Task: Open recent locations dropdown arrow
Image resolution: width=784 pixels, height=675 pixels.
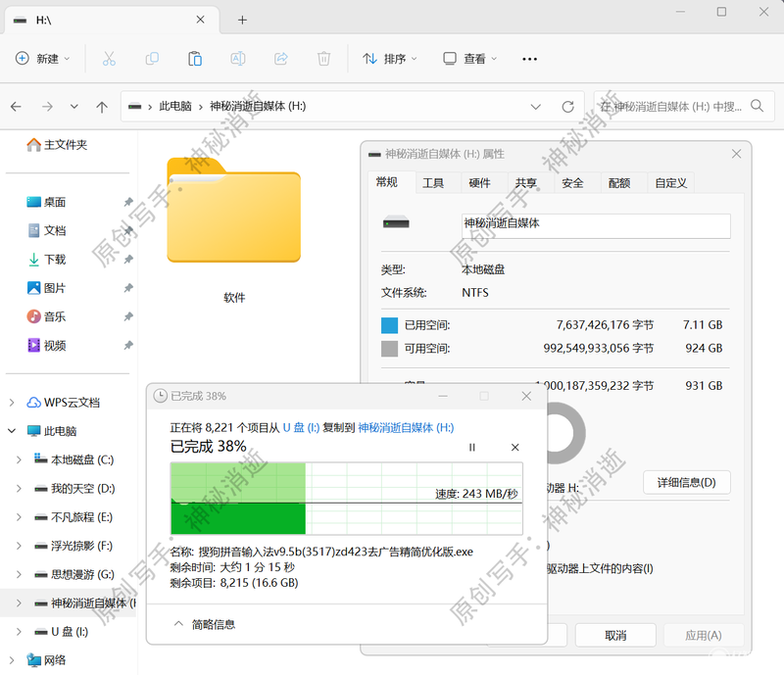Action: [x=74, y=107]
